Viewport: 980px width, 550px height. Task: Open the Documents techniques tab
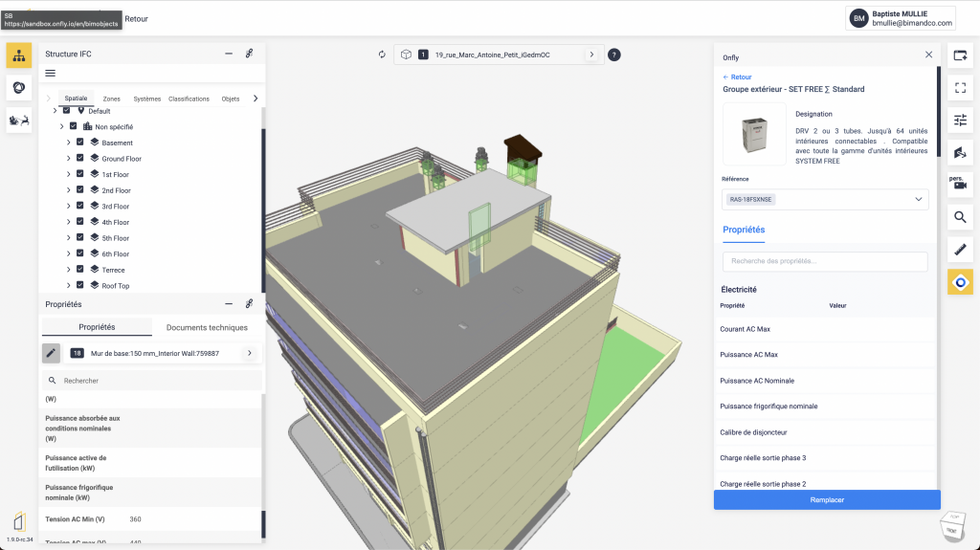[x=207, y=327]
